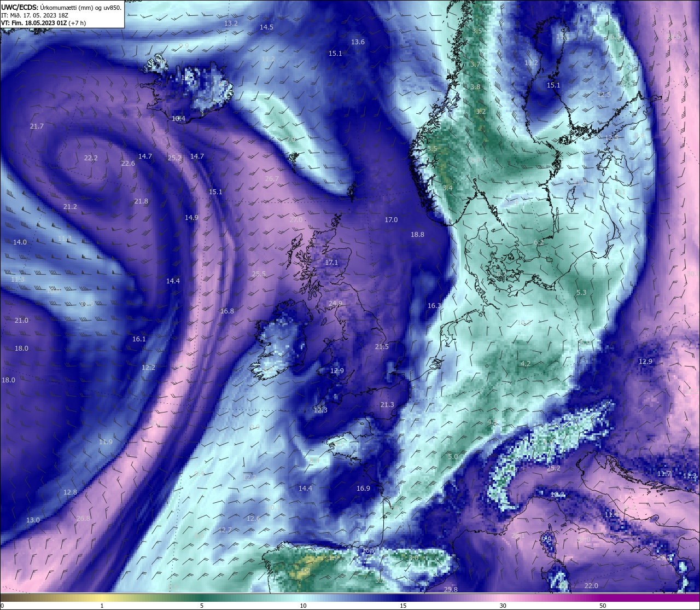
Task: Click the '0' tick label on the color scale
Action: coord(2,606)
